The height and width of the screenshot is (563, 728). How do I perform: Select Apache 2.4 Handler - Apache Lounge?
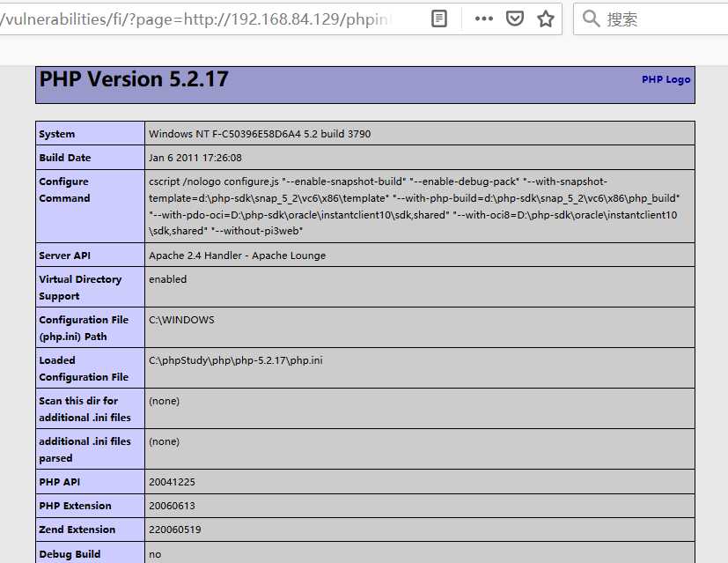point(238,256)
